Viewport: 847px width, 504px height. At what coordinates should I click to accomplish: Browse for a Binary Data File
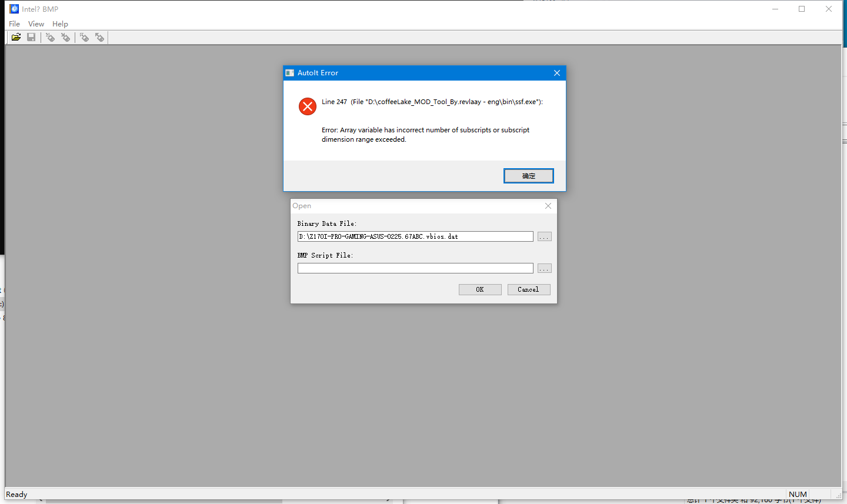click(544, 236)
